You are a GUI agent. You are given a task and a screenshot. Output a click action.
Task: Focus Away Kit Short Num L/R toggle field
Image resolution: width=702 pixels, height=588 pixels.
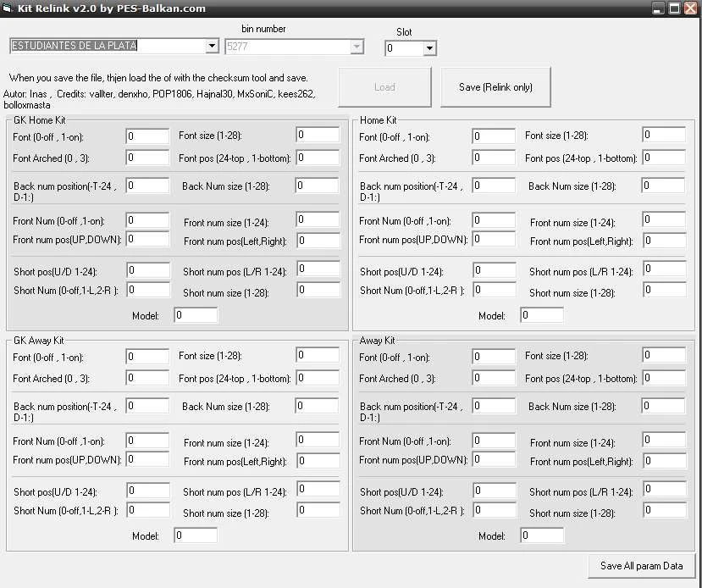(x=495, y=510)
